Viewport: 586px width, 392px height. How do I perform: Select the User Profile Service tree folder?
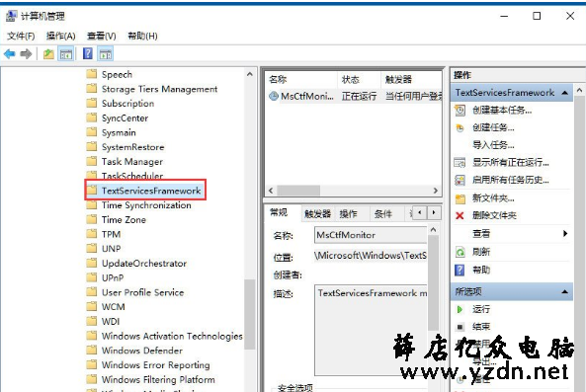coord(142,292)
